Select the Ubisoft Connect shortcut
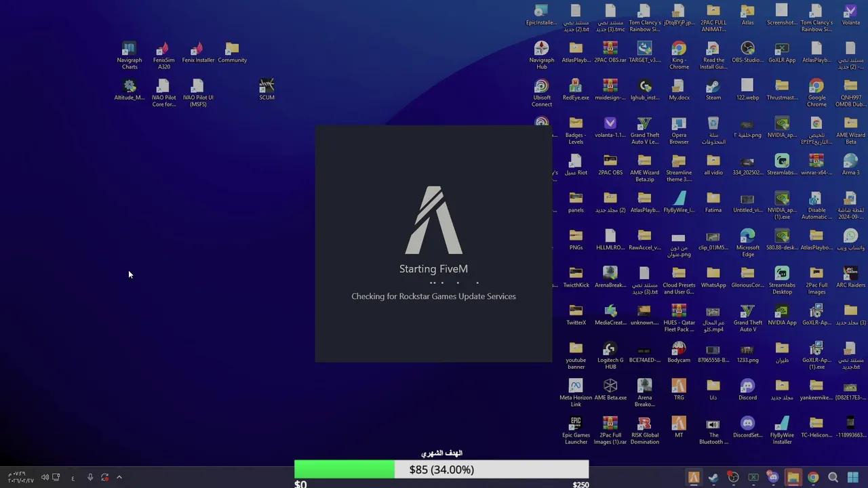This screenshot has height=488, width=868. (x=541, y=93)
